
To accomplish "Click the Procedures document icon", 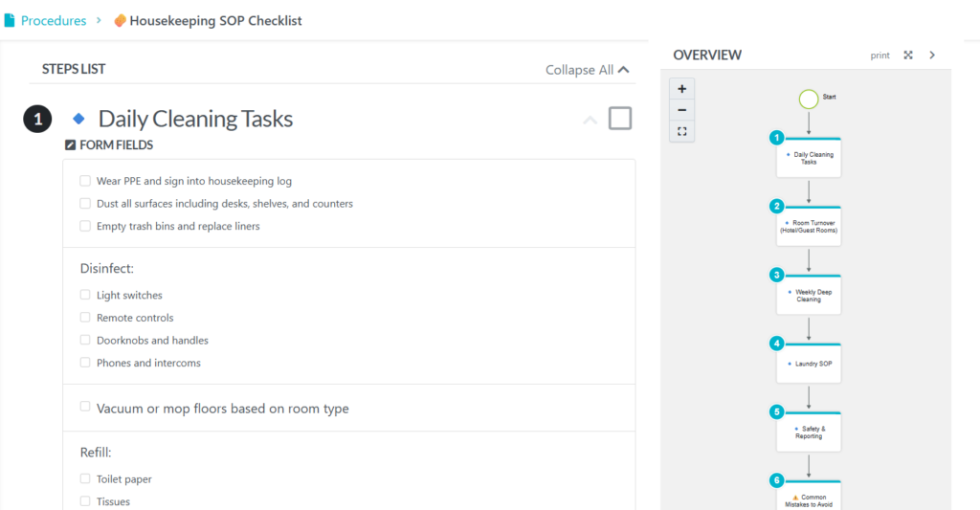I will [10, 21].
